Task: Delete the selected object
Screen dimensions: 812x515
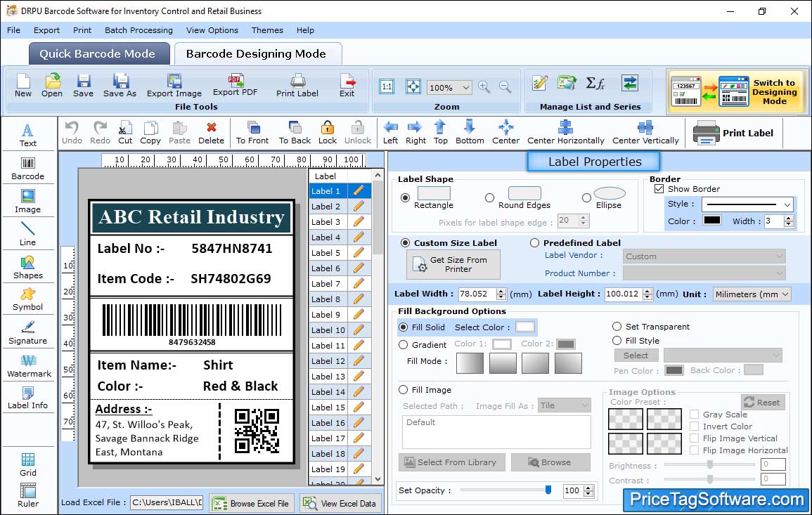Action: [x=212, y=133]
